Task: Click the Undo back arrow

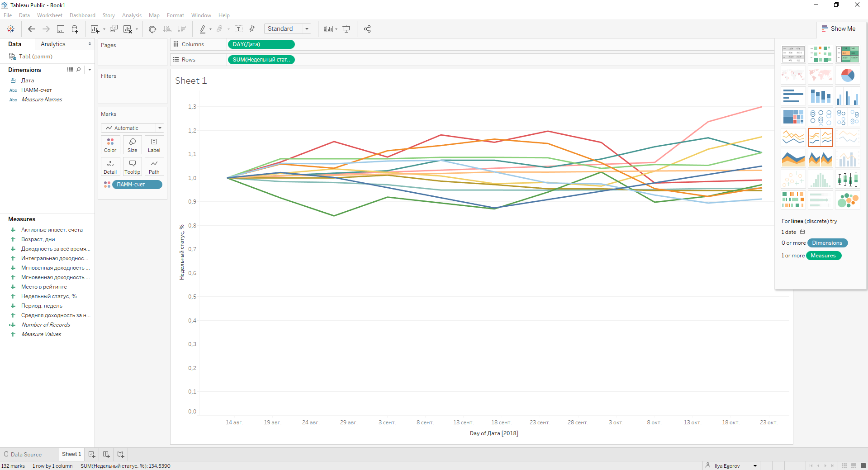Action: click(31, 29)
